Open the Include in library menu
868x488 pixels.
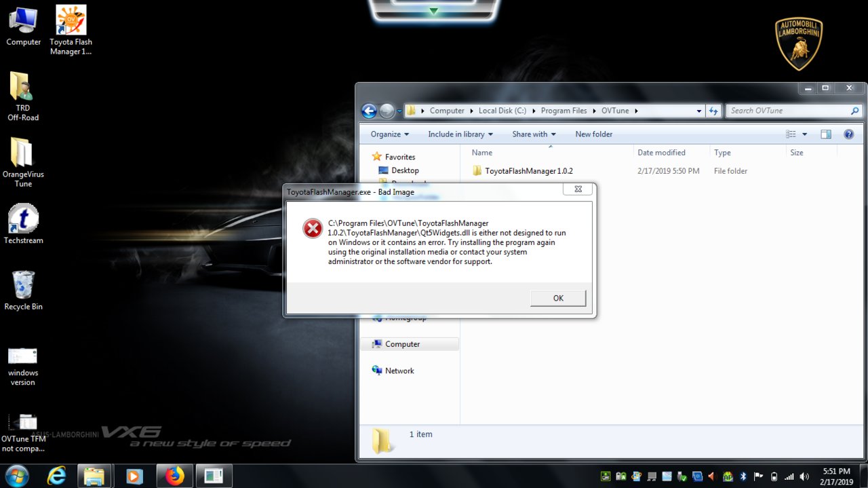point(460,134)
